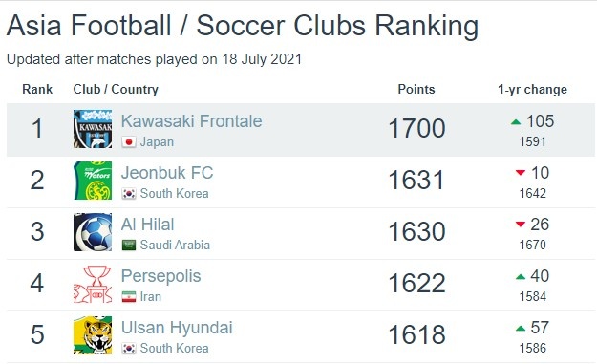The width and height of the screenshot is (597, 364).
Task: Click the Persepolis red trophy logo
Action: (93, 284)
